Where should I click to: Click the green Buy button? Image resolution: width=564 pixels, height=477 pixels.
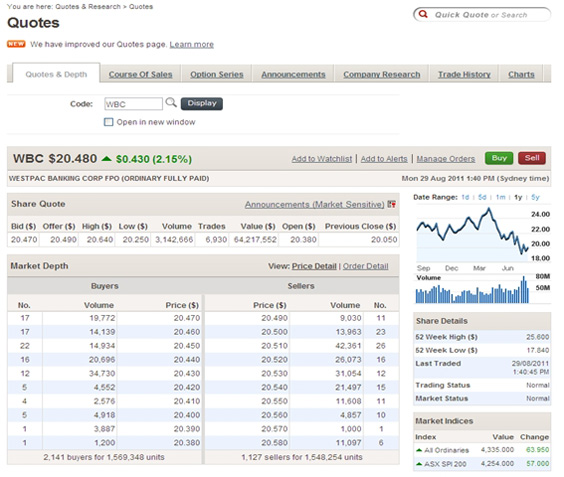(499, 158)
